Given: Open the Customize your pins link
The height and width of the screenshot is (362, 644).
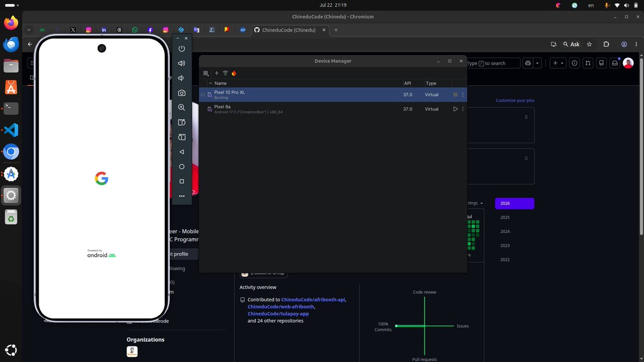Looking at the screenshot, I should pyautogui.click(x=515, y=100).
